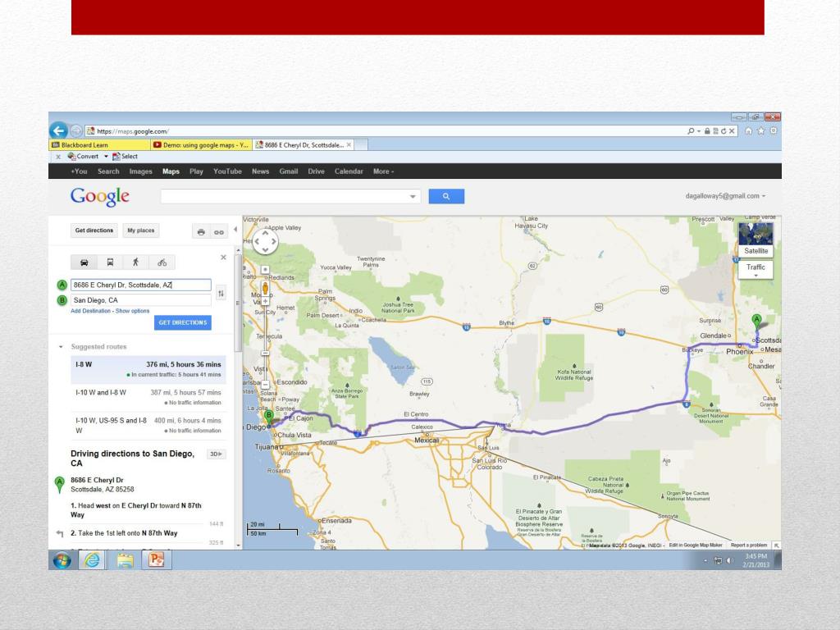This screenshot has width=840, height=630.
Task: Open the Convert toolbar dropdown
Action: coord(106,157)
